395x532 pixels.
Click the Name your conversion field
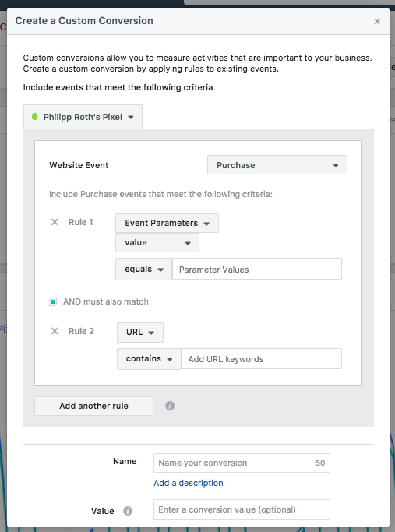242,463
